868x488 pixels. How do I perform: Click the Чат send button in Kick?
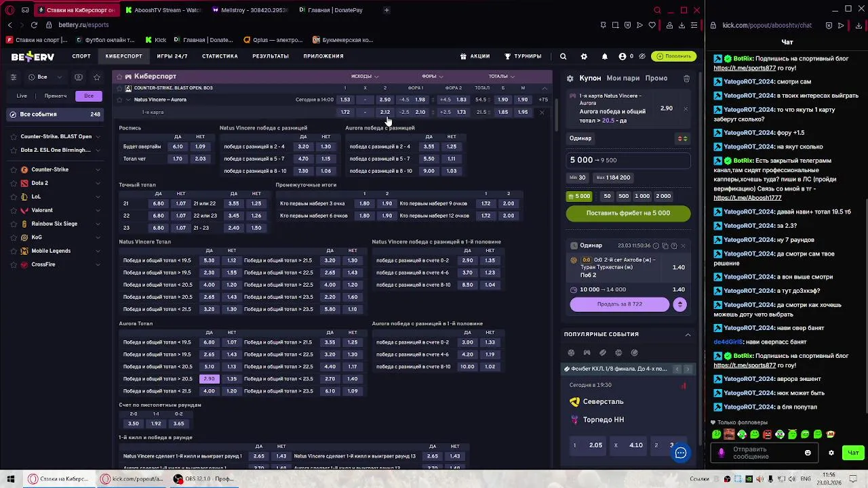[x=853, y=453]
